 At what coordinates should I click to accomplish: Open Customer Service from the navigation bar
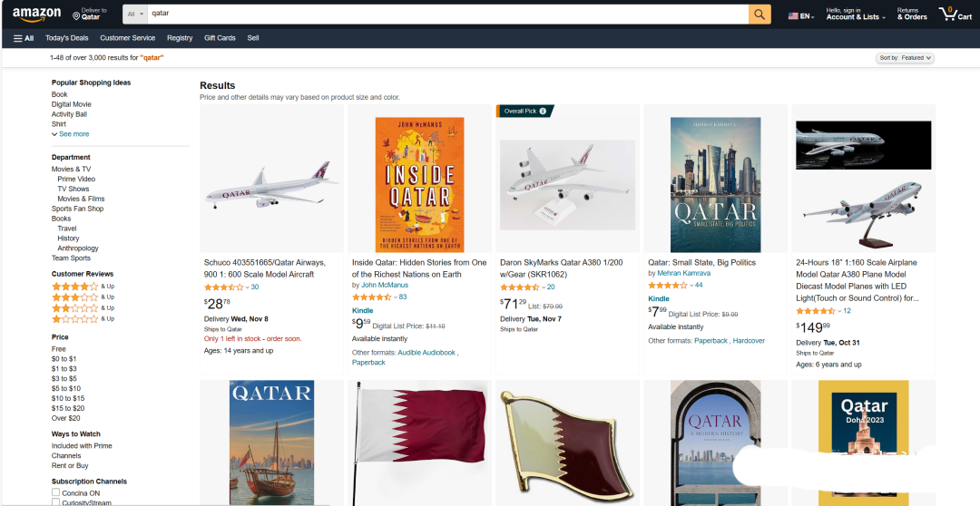[x=127, y=38]
